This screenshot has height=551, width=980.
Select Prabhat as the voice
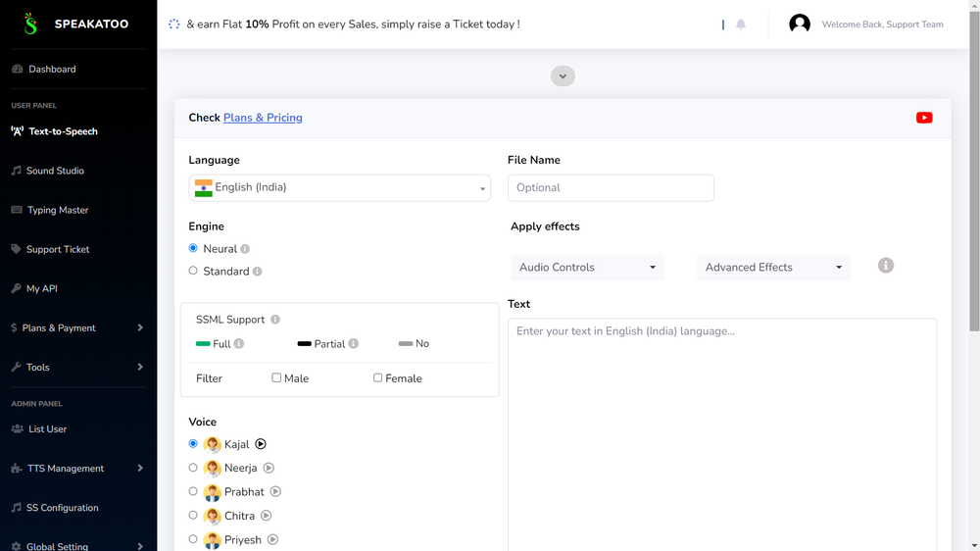click(193, 491)
